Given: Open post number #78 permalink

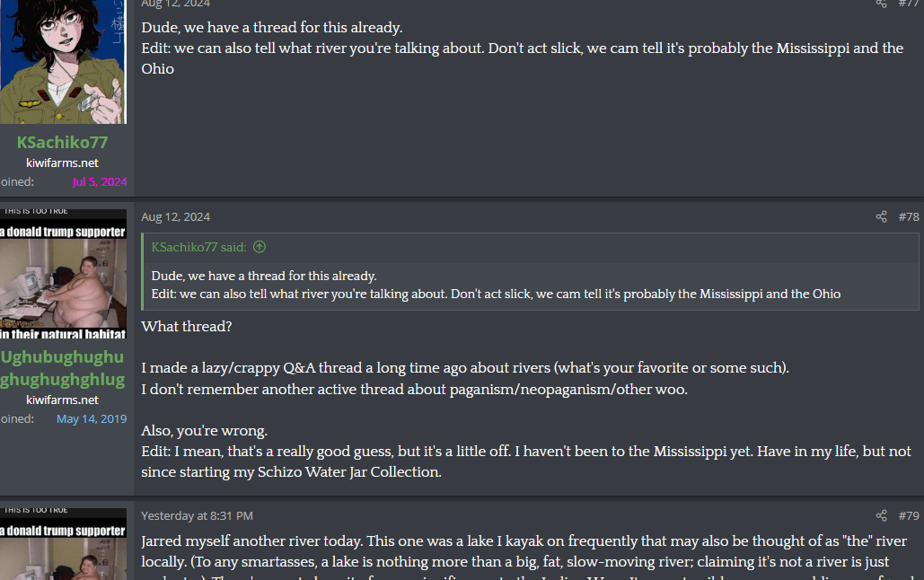Looking at the screenshot, I should click(x=908, y=217).
